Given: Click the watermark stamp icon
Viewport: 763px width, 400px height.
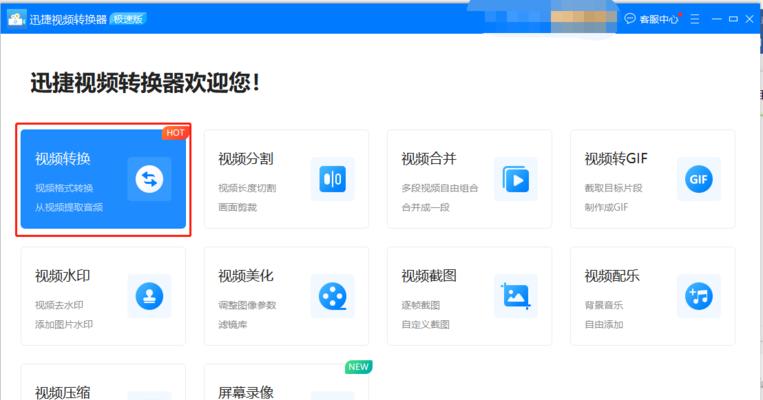Looking at the screenshot, I should (x=149, y=296).
